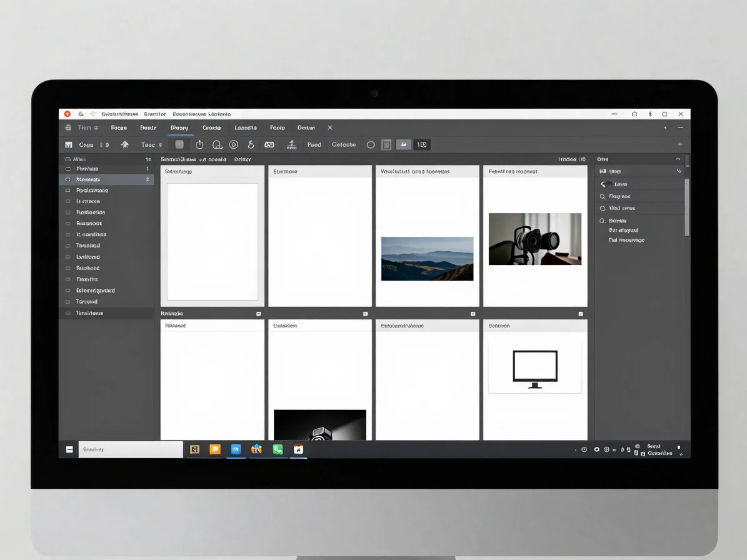Click the magnifier icon next to Flogt aoe
Screen dimensions: 747x560
[x=603, y=196]
